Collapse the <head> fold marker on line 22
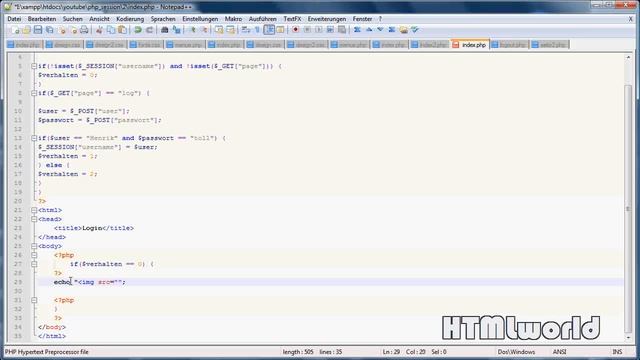Viewport: 640px width, 360px height. click(34, 219)
